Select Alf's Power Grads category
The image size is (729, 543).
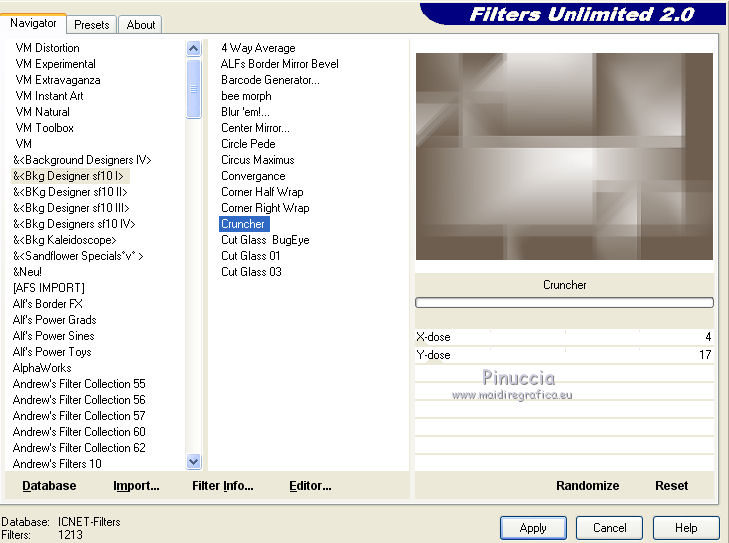point(54,320)
